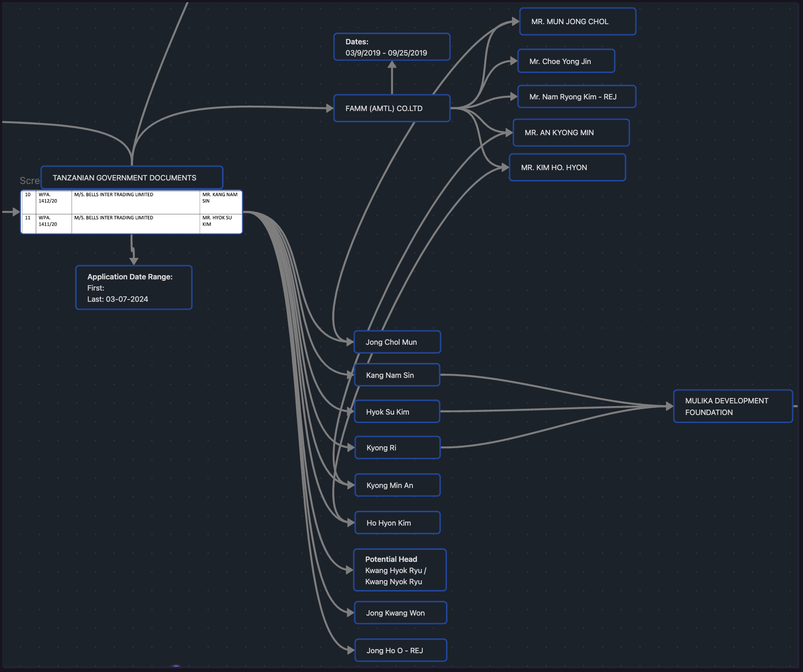Click the Dates 03/9/2019 - 09/25/2019 card
The image size is (803, 672).
tap(391, 47)
